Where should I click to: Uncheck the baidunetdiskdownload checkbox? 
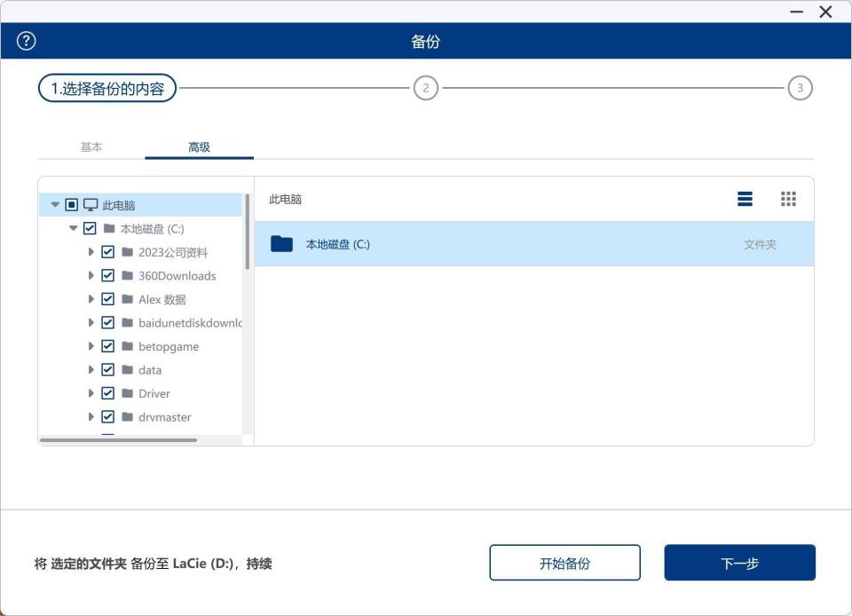107,323
